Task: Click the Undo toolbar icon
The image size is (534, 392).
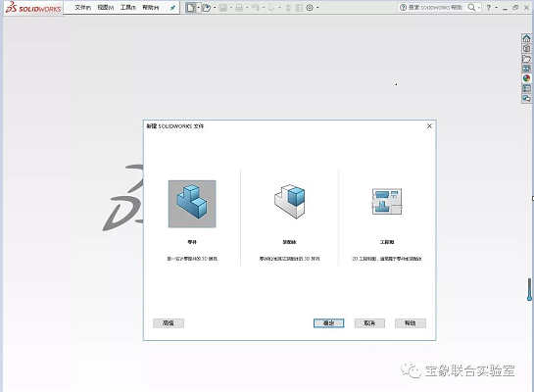Action: pos(256,8)
